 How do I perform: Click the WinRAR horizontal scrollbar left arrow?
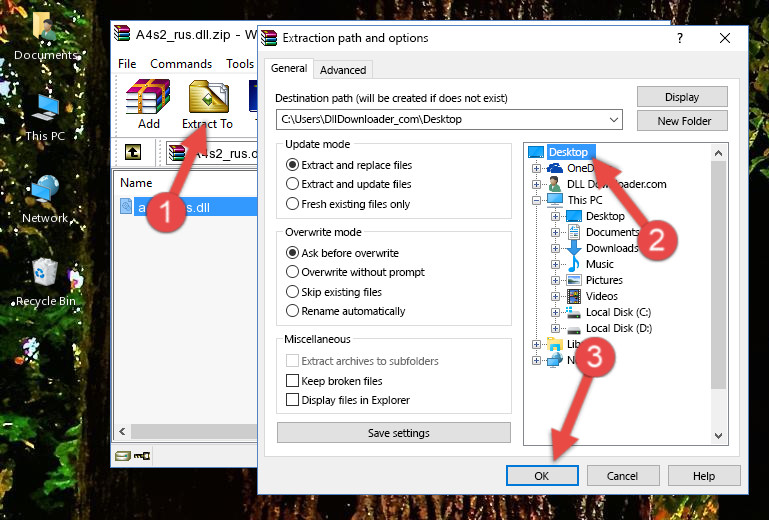pos(123,432)
